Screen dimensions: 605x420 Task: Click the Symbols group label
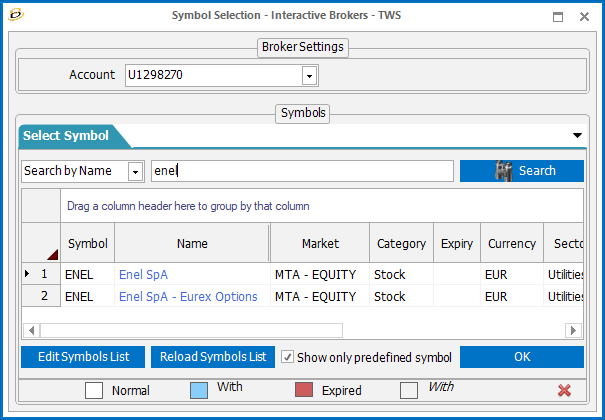click(x=303, y=113)
